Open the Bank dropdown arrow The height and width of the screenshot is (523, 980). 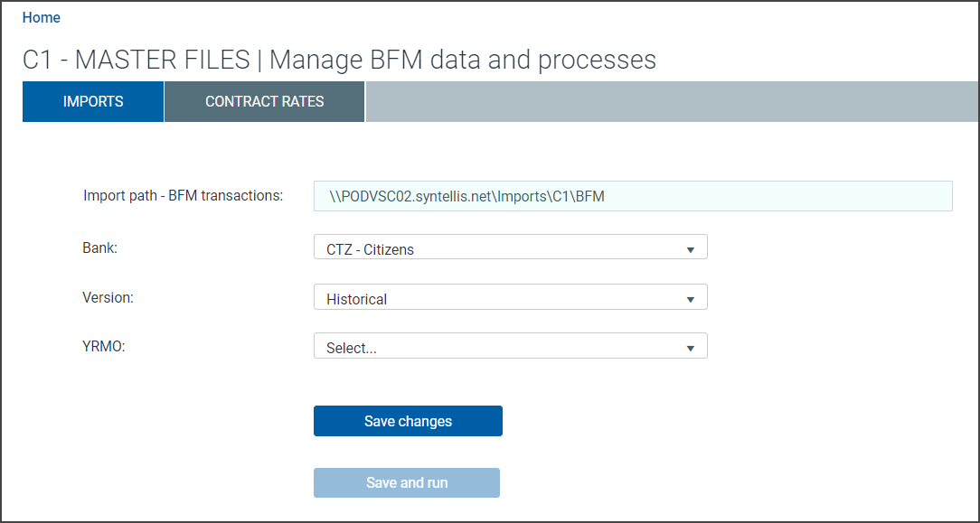(690, 249)
